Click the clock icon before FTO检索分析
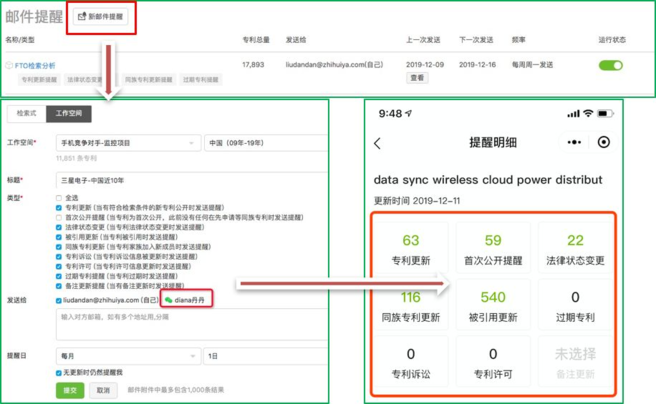Viewport: 656px width, 404px height. coord(9,65)
